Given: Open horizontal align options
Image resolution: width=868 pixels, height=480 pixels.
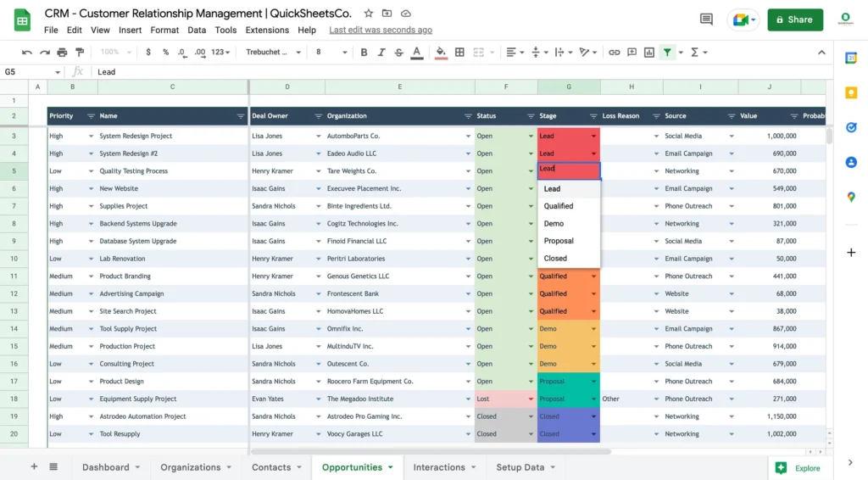Looking at the screenshot, I should (x=515, y=52).
